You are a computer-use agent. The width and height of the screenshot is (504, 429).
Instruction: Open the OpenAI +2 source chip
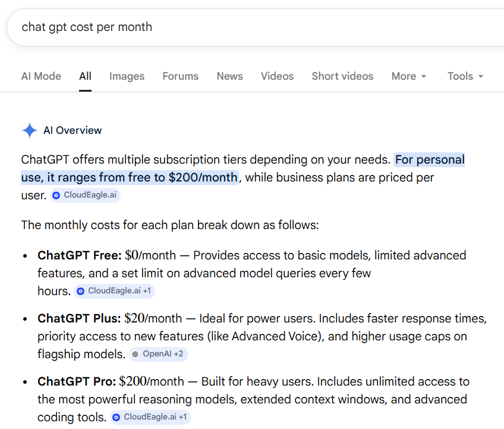pyautogui.click(x=159, y=354)
